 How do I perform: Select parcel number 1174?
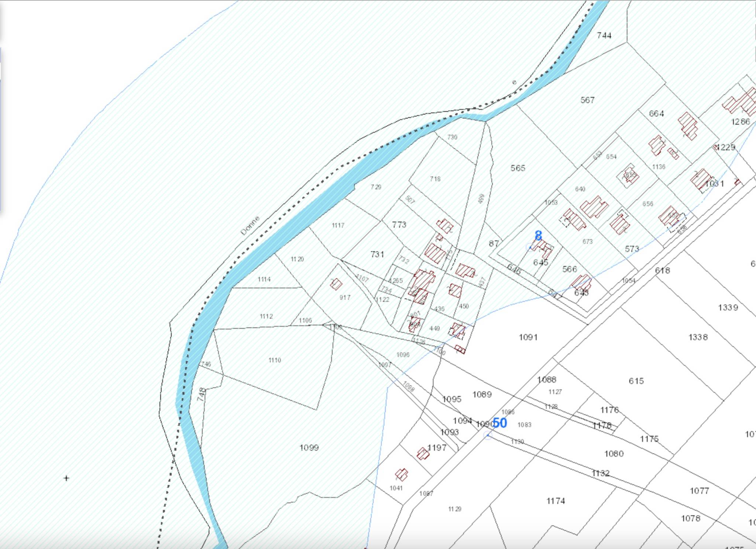pos(556,501)
